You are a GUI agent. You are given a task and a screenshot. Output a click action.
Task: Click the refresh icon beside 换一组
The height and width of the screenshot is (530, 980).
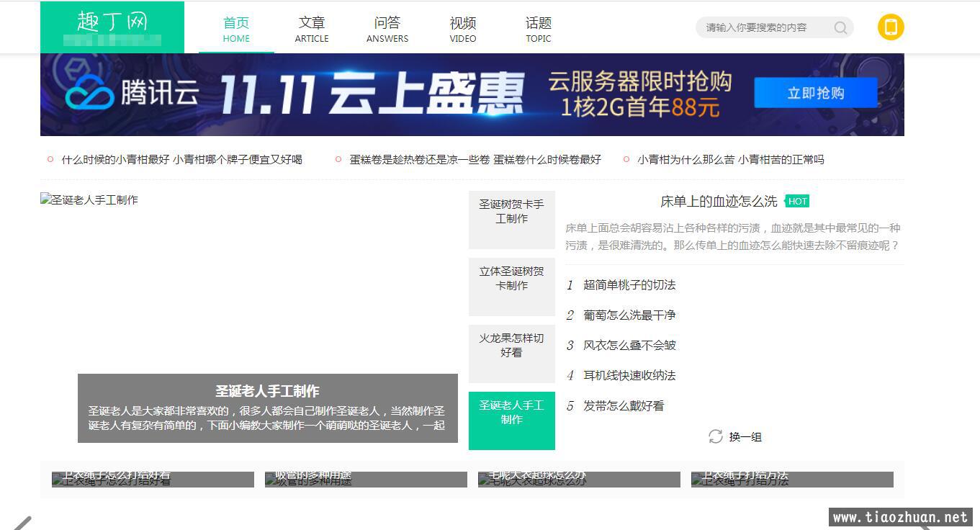tap(715, 436)
